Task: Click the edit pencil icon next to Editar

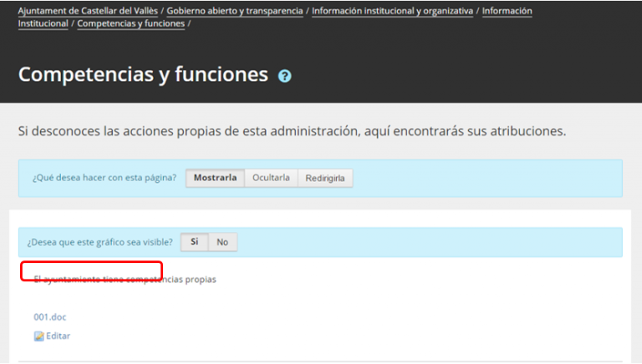Action: pyautogui.click(x=38, y=336)
